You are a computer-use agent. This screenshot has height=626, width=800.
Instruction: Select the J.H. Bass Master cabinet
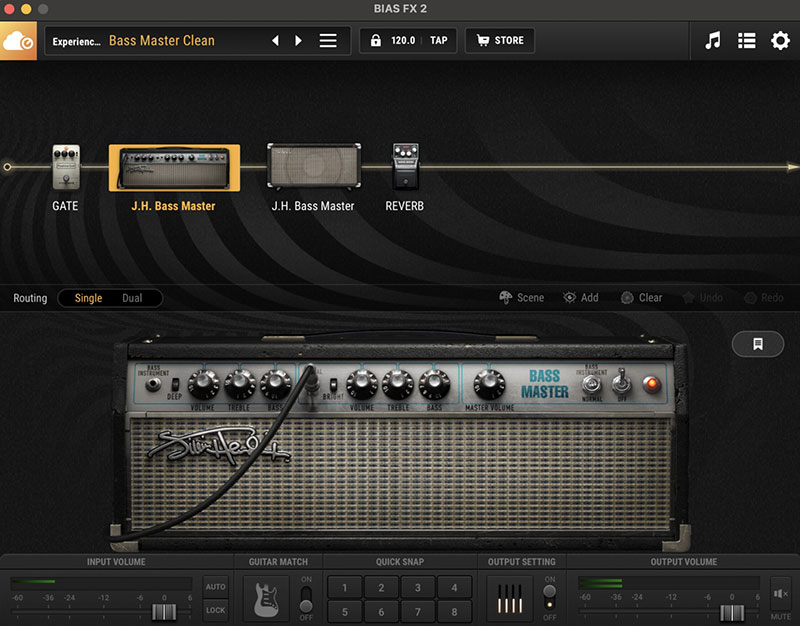(x=314, y=166)
